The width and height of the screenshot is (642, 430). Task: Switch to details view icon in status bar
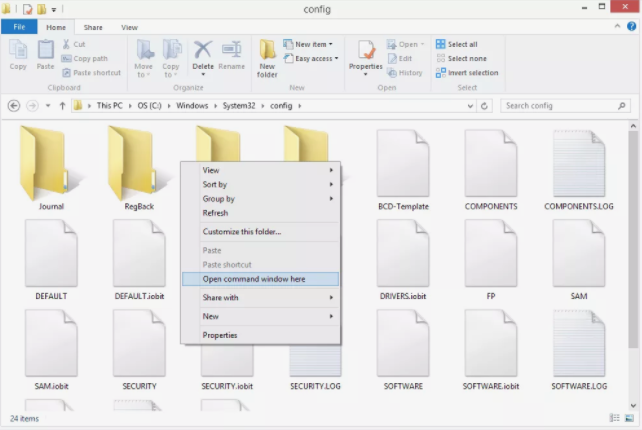(615, 418)
